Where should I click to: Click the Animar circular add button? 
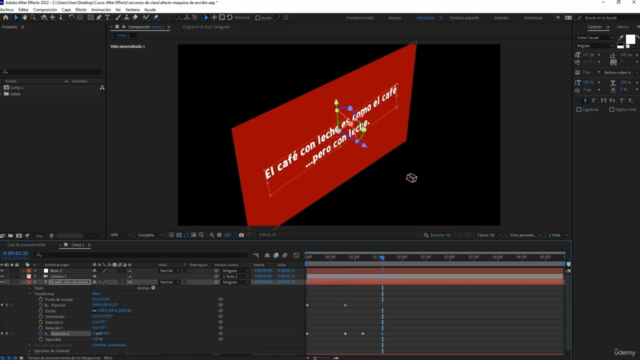(x=153, y=288)
